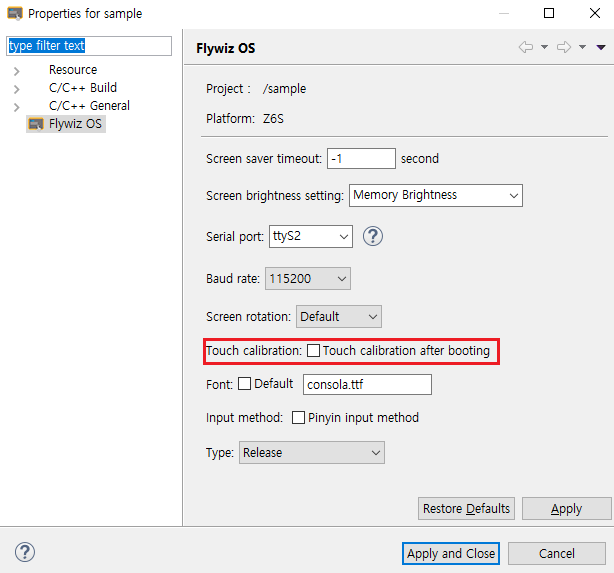Click the Screen saver timeout field
Viewport: 614px width, 573px height.
click(x=361, y=159)
